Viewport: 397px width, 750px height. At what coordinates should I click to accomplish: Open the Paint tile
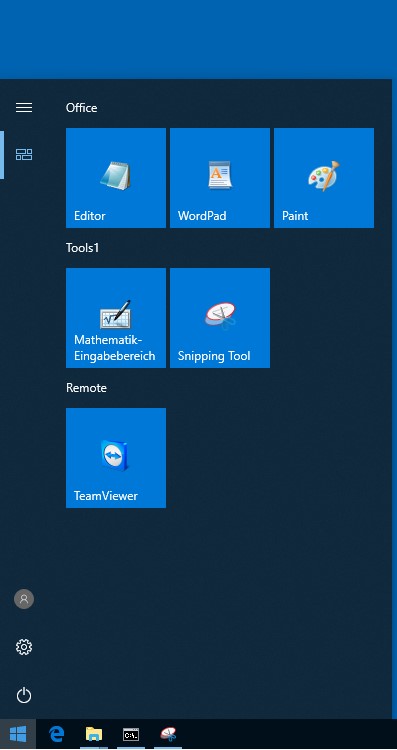324,178
